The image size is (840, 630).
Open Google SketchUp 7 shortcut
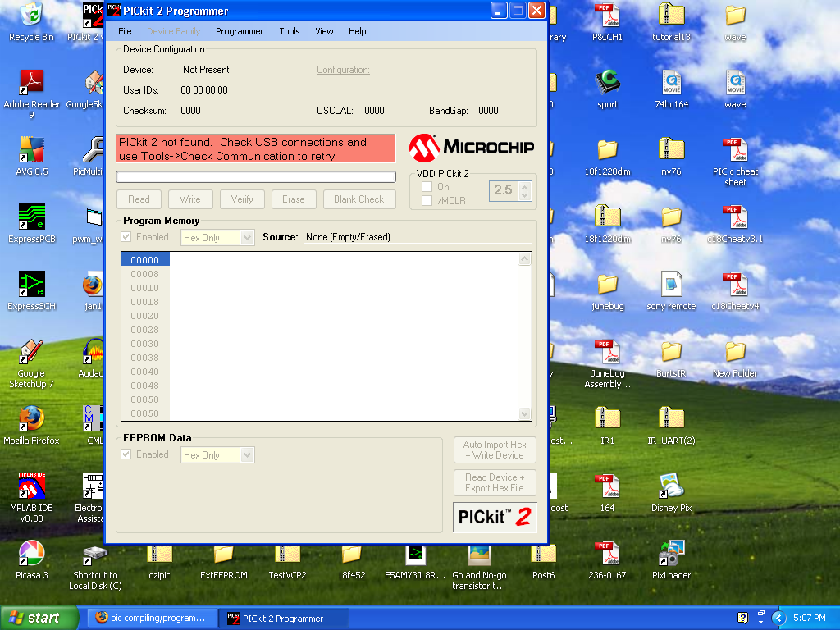tap(32, 363)
